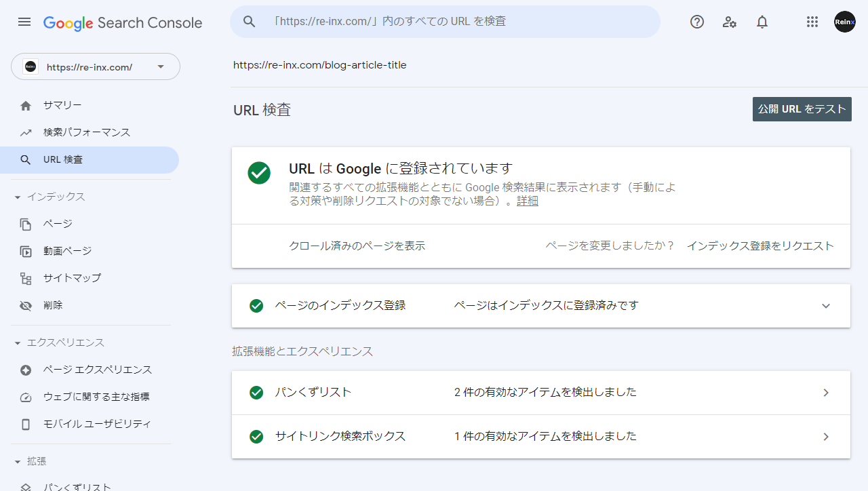Open the 詳細 link
This screenshot has height=491, width=868.
528,201
